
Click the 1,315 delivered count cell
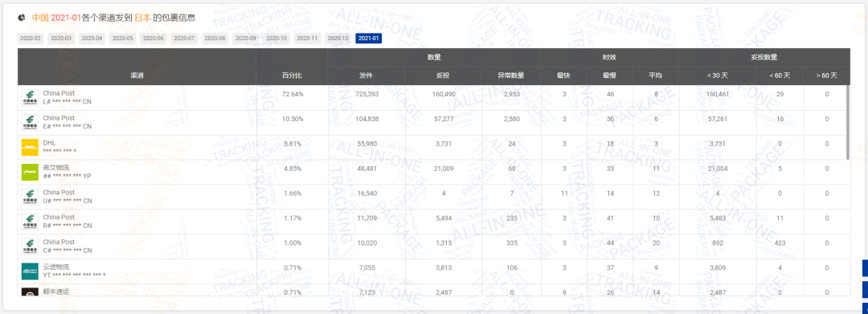point(444,243)
